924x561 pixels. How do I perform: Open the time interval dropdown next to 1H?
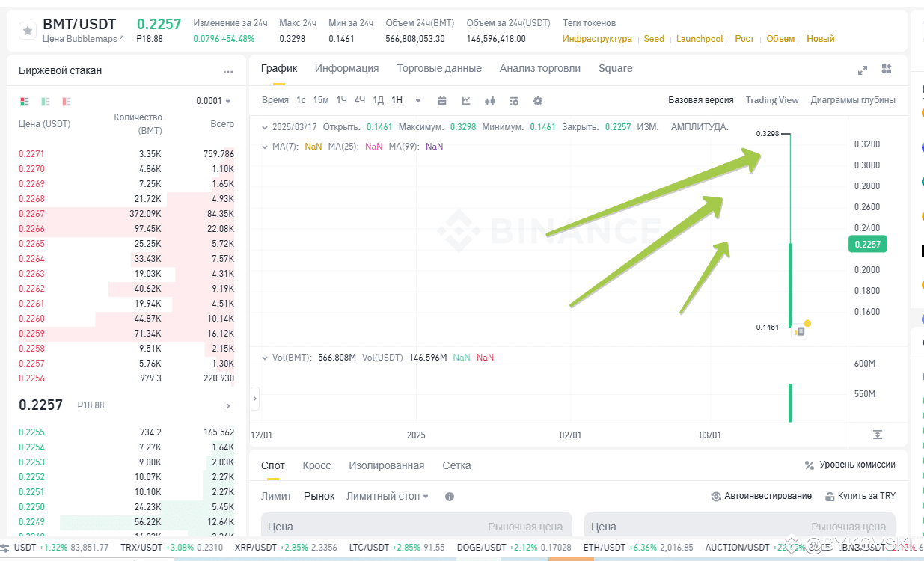click(417, 100)
